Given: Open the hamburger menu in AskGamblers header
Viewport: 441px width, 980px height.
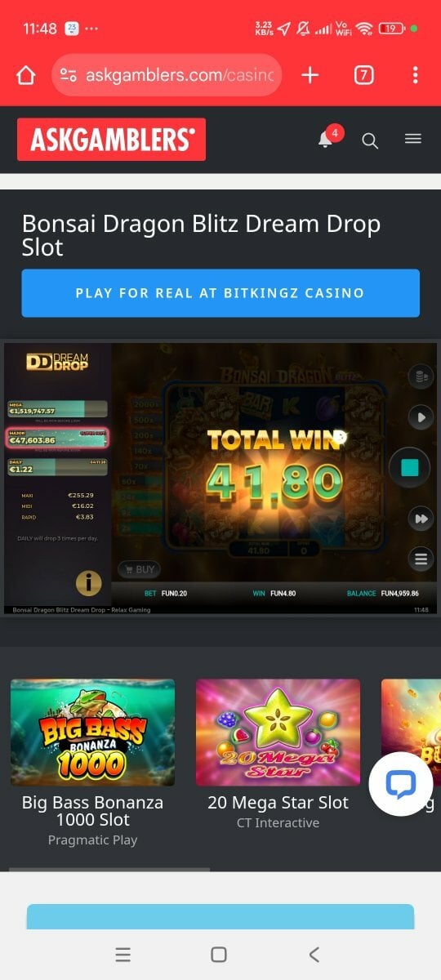Looking at the screenshot, I should pos(413,139).
